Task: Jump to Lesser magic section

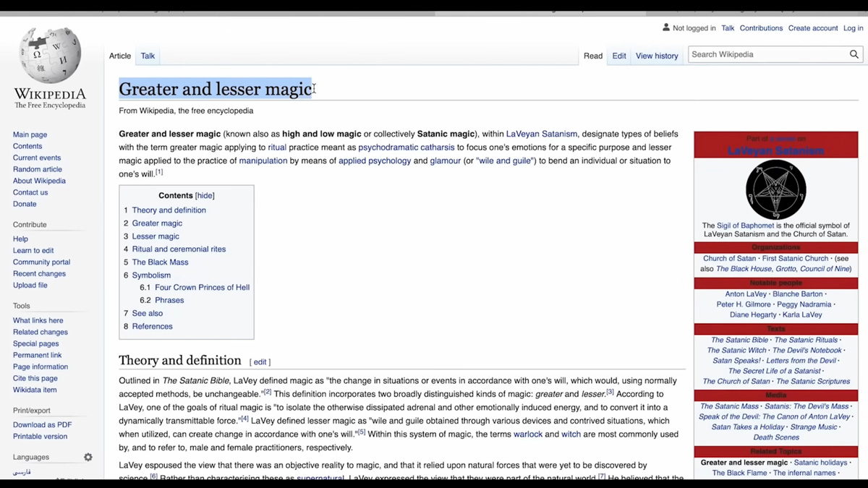Action: click(x=156, y=236)
